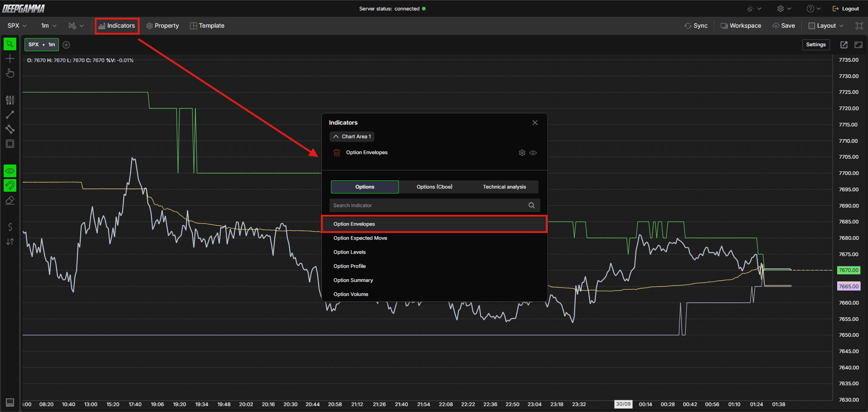Open the theme mode dropdown

pyautogui.click(x=755, y=9)
